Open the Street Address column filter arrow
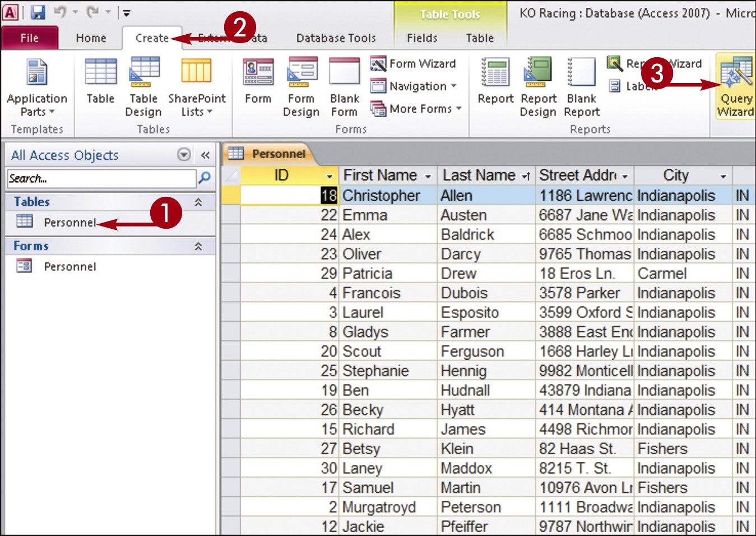756x536 pixels. 625,176
